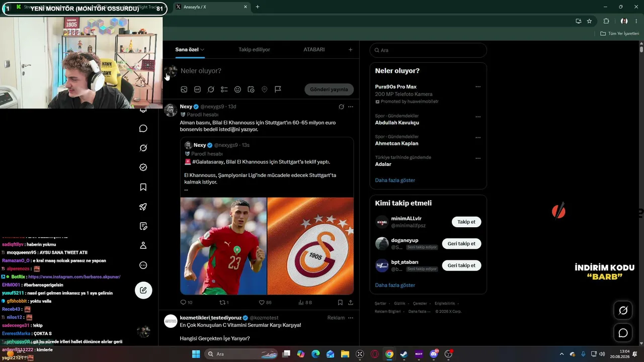
Task: Tag a location in the composer
Action: [x=265, y=89]
